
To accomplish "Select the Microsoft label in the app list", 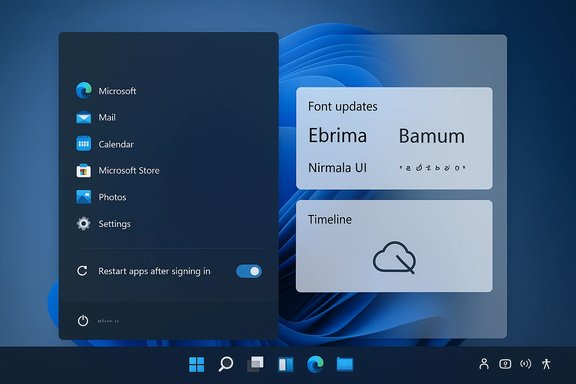I will [x=117, y=91].
